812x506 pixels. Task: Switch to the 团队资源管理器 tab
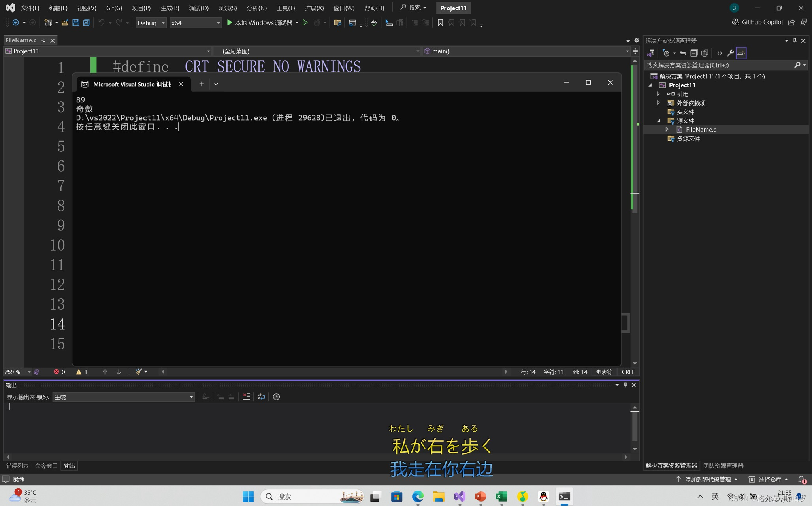[x=723, y=466]
